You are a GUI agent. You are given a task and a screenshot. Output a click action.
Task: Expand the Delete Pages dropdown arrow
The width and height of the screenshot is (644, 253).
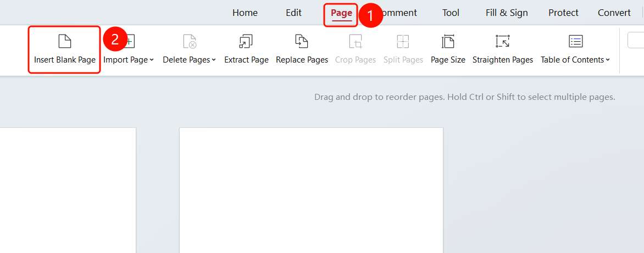(x=214, y=60)
